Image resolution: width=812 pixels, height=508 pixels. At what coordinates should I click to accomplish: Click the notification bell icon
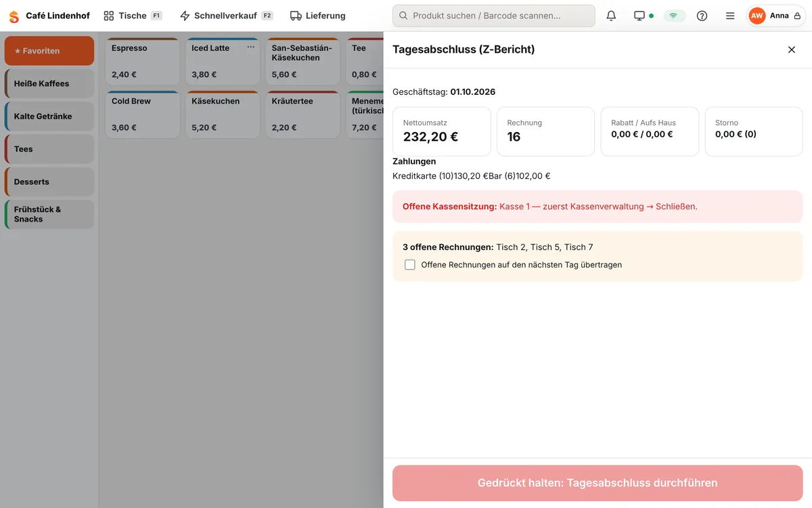pos(611,16)
